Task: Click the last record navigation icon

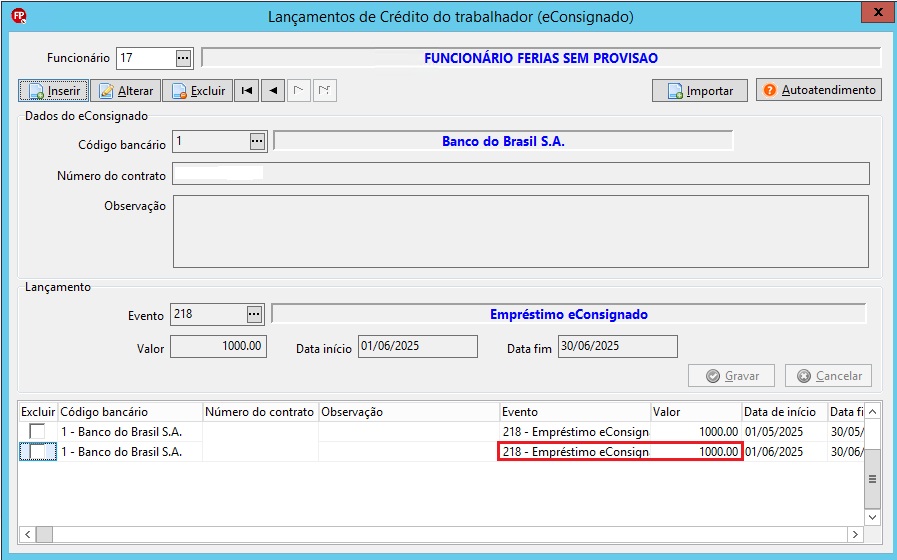Action: click(324, 90)
